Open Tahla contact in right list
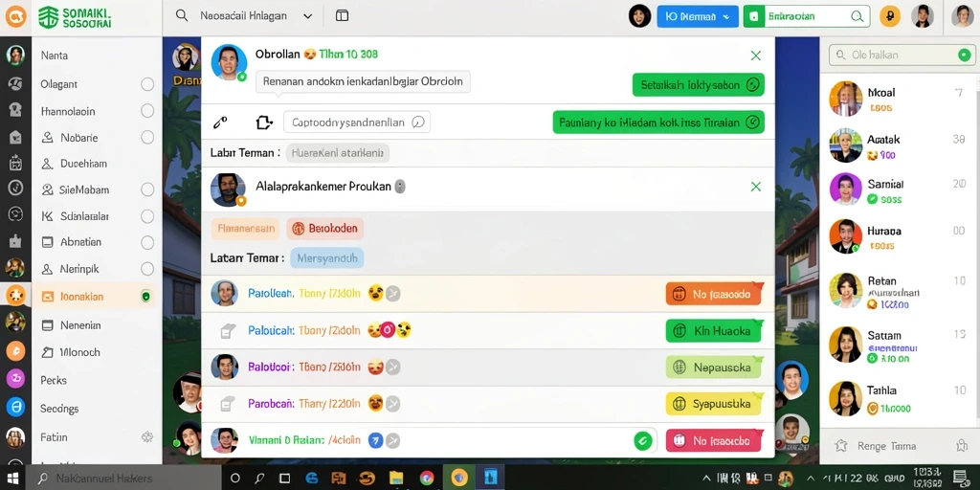The image size is (980, 490). coord(898,399)
